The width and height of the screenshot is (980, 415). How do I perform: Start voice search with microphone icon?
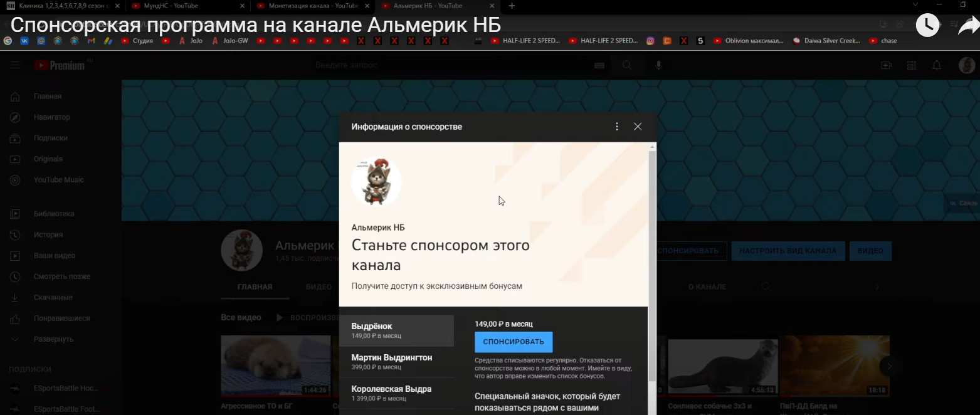(658, 65)
